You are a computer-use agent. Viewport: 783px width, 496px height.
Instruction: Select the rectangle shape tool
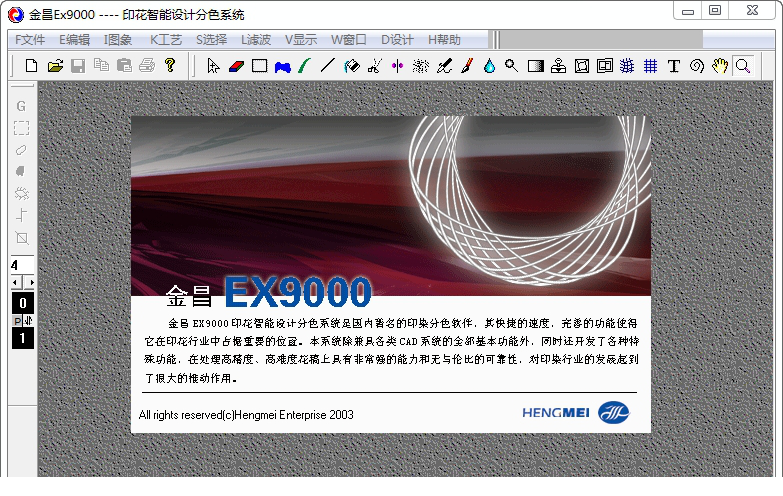tap(260, 66)
